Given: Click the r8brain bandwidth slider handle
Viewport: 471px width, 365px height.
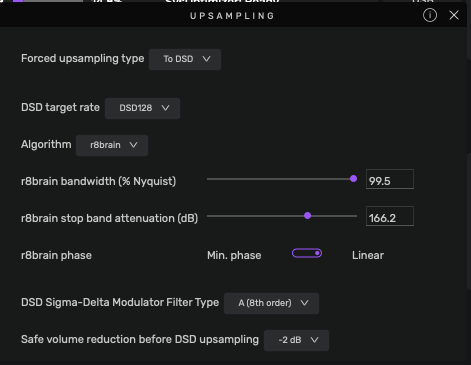Looking at the screenshot, I should (x=353, y=179).
